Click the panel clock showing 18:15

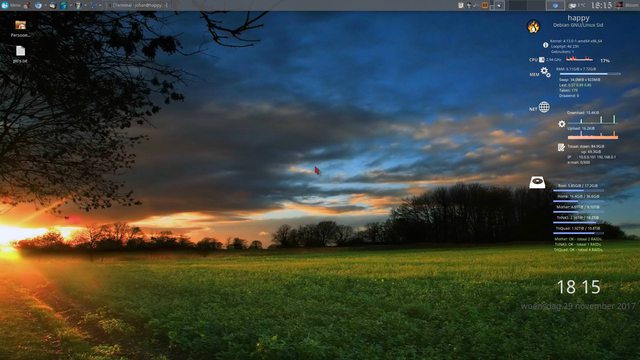tap(601, 5)
